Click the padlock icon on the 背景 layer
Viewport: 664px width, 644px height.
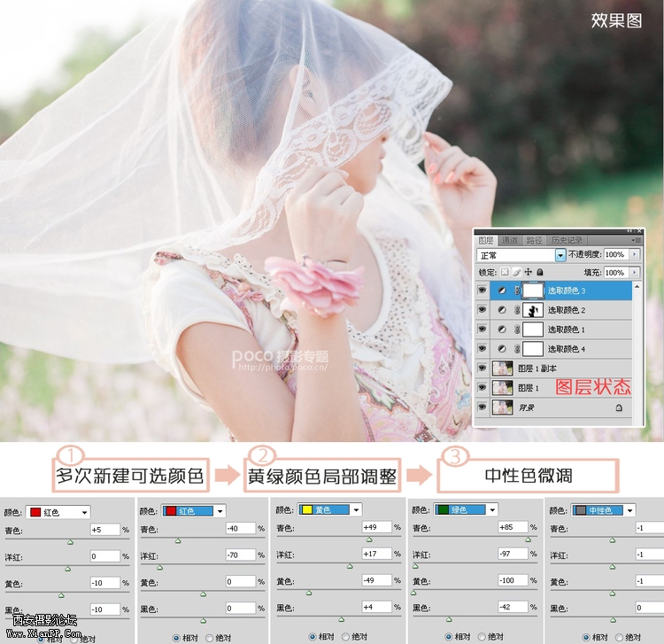618,407
